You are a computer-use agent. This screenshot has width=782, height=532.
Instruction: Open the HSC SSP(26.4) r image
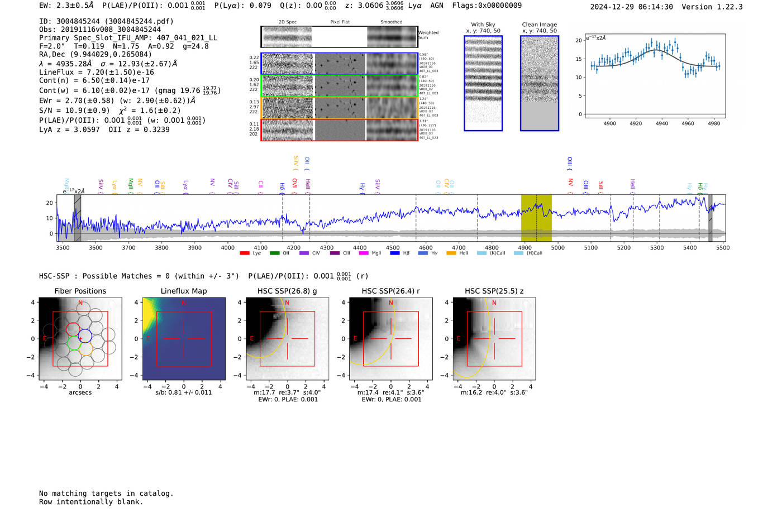point(391,338)
